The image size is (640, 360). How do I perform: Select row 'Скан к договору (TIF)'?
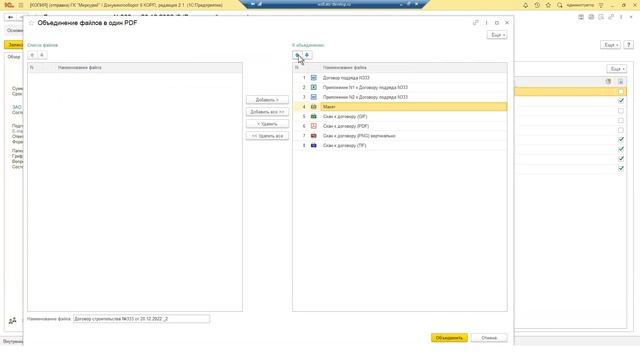(400, 145)
